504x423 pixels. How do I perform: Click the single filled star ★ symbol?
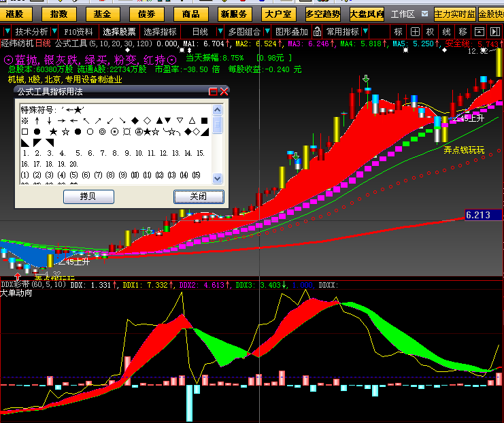[53, 131]
